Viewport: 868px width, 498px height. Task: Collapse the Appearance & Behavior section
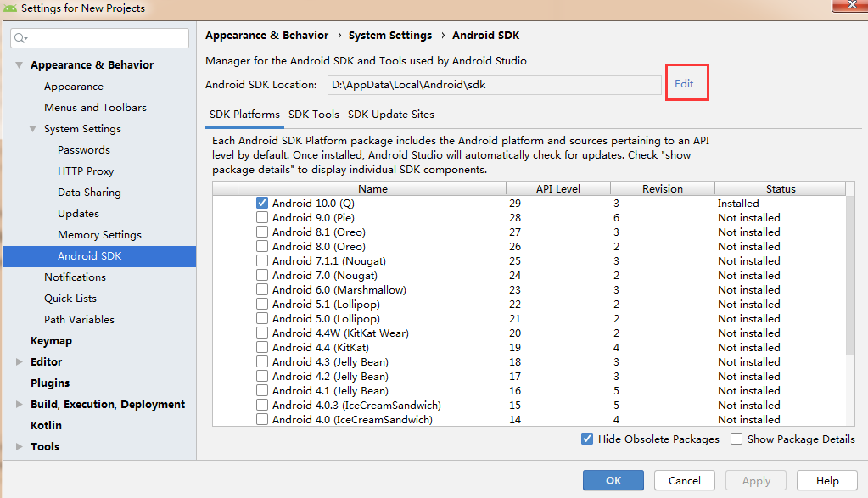pos(18,64)
